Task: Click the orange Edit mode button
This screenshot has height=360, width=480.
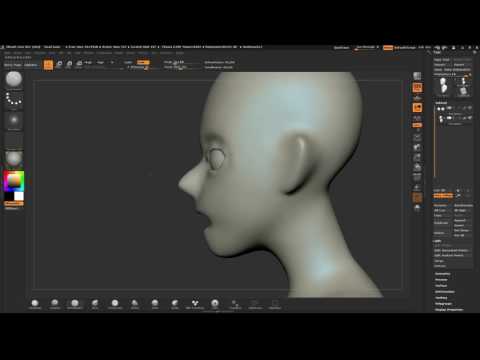Action: point(48,65)
